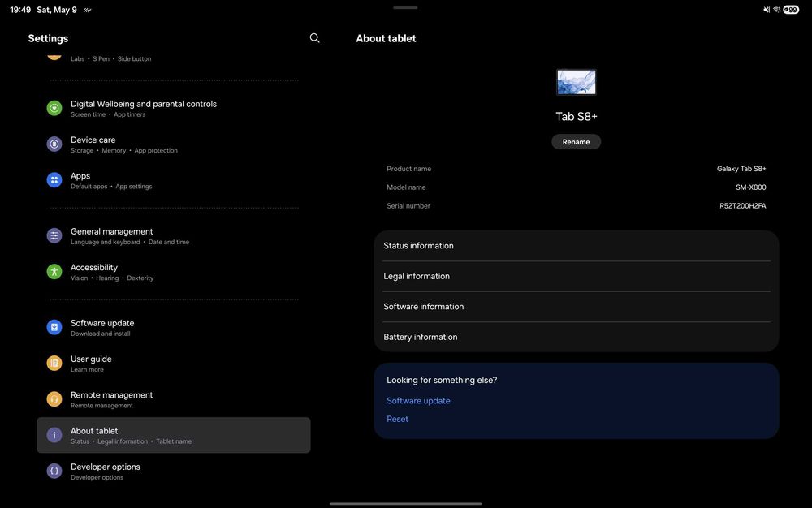Tap the battery indicator in status bar
The height and width of the screenshot is (508, 812).
tap(791, 10)
